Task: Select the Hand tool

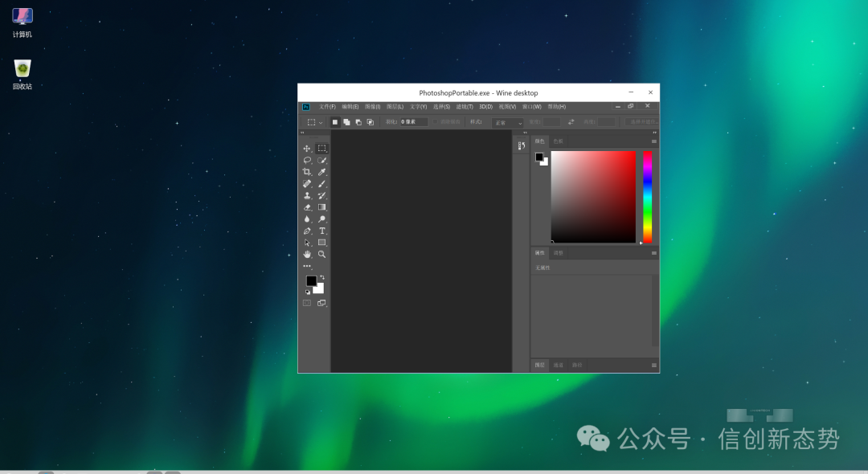Action: pyautogui.click(x=306, y=254)
